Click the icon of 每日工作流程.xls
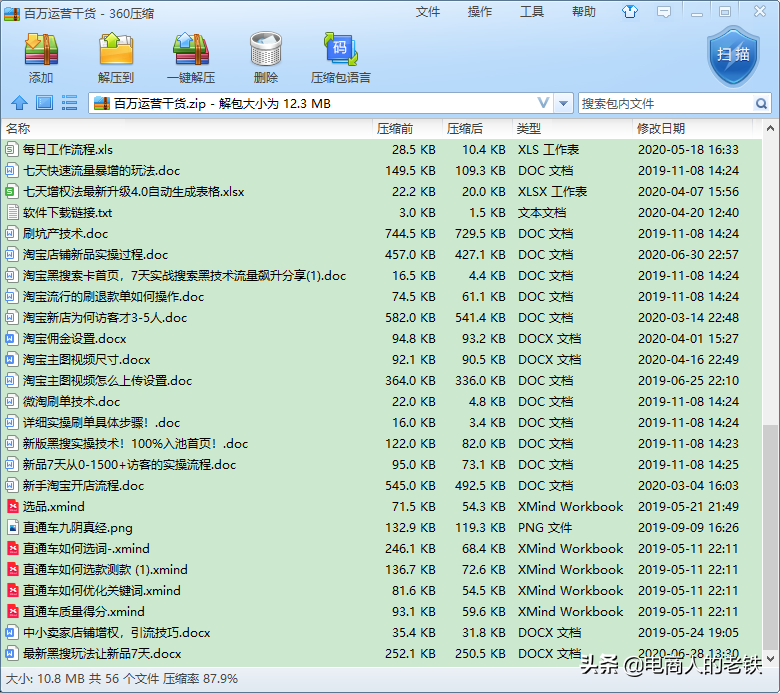The height and width of the screenshot is (693, 780). tap(10, 149)
